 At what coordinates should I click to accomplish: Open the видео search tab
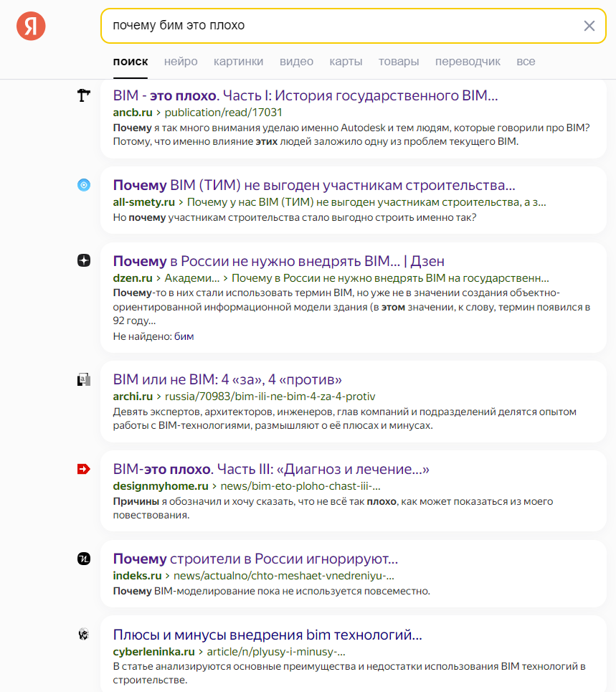click(296, 62)
